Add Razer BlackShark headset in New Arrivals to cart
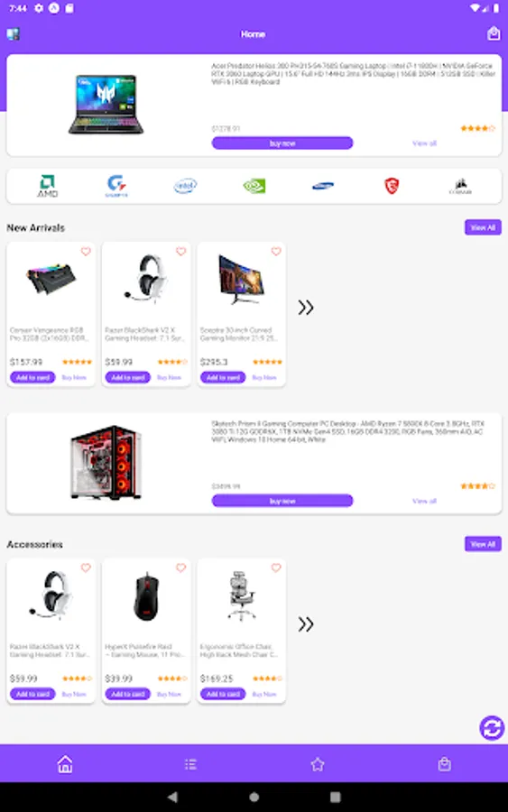The width and height of the screenshot is (508, 812). (x=128, y=377)
